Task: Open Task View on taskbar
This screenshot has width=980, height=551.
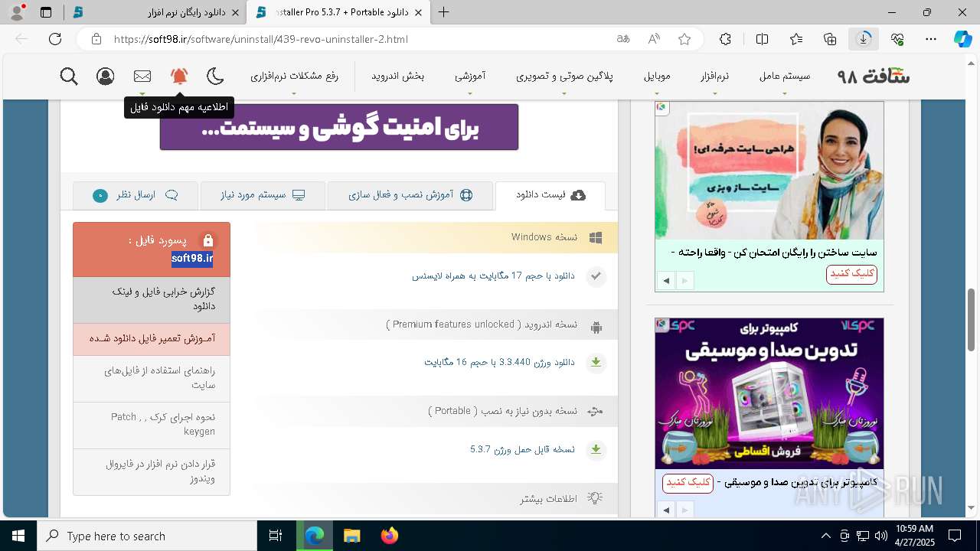Action: tap(276, 536)
